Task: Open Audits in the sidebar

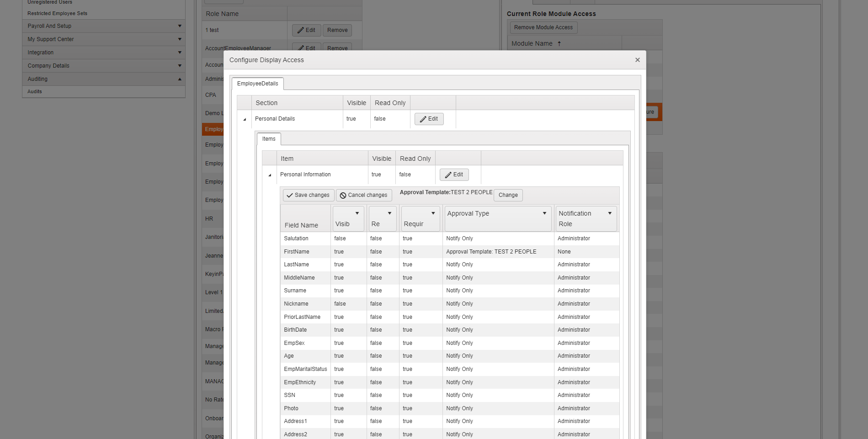Action: click(35, 91)
